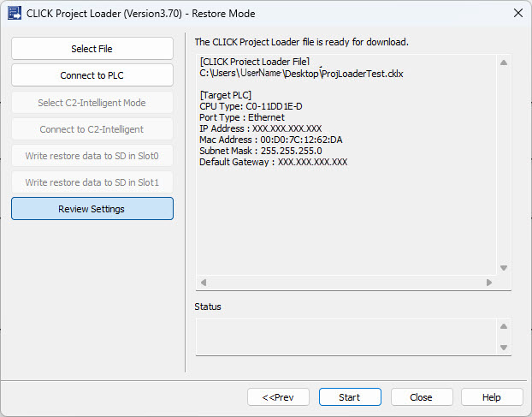
Task: Click the ProjLoaderTest.cklx file path line
Action: [301, 74]
